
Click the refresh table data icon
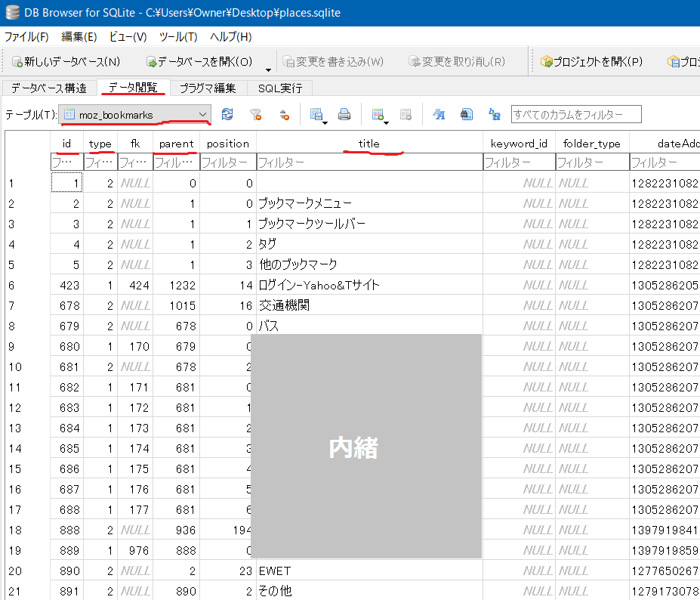(x=227, y=114)
